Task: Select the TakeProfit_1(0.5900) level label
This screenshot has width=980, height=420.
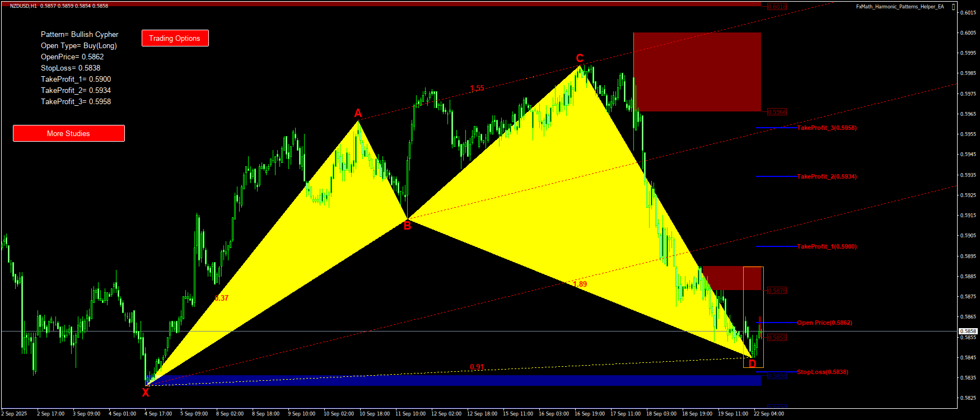Action: (827, 246)
